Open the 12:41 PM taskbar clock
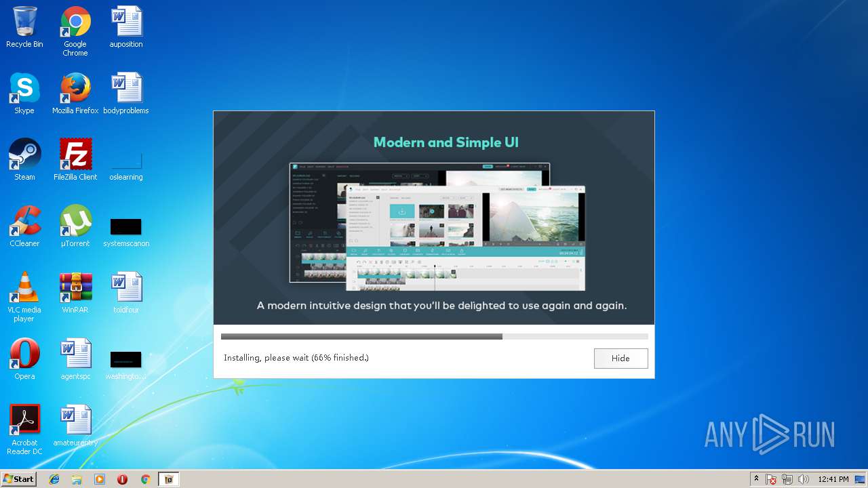Image resolution: width=868 pixels, height=488 pixels. click(833, 479)
